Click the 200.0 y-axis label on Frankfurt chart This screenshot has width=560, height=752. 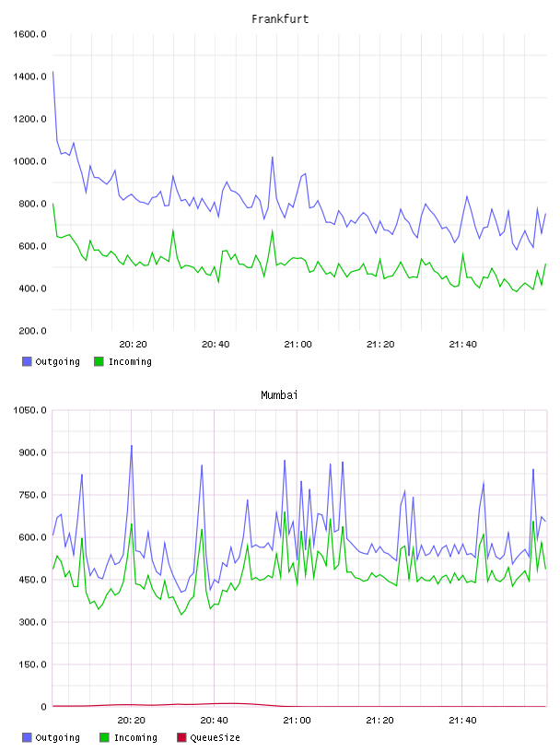32,331
